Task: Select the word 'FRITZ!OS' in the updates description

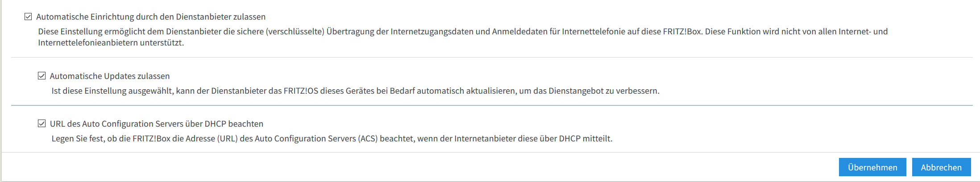Action: [301, 91]
